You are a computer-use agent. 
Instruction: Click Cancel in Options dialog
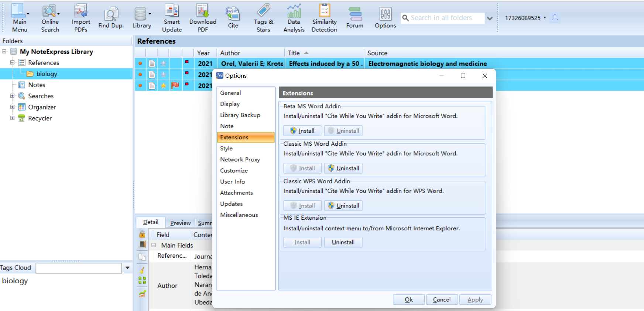[x=442, y=300]
